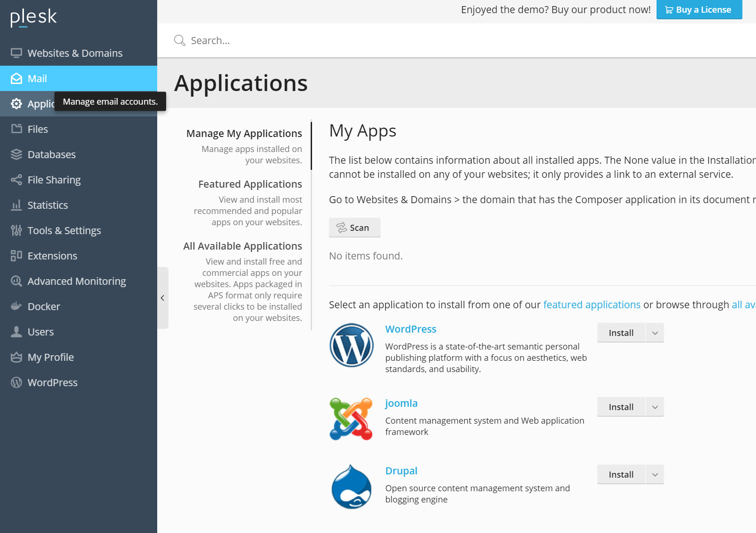
Task: Open Statistics via the bar chart icon
Action: (16, 205)
